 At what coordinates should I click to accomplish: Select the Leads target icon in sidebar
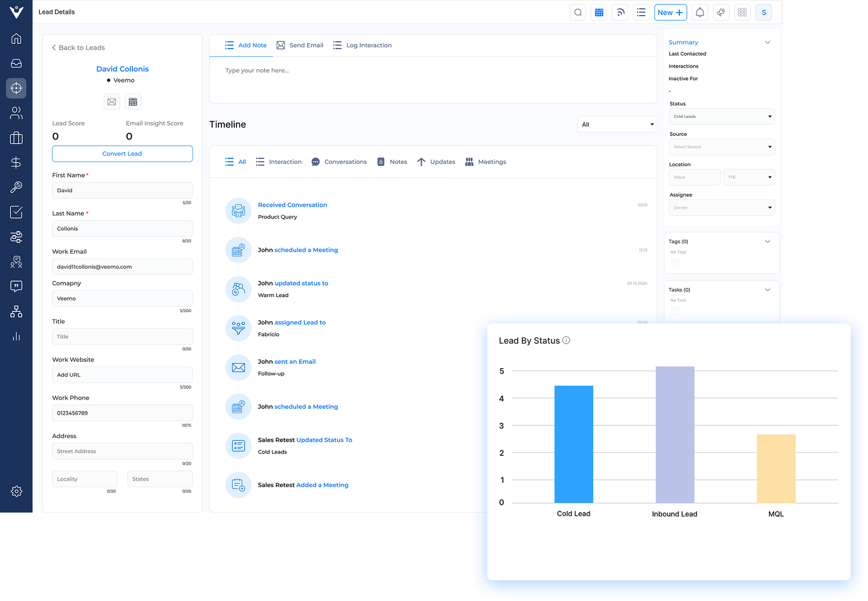(x=16, y=88)
